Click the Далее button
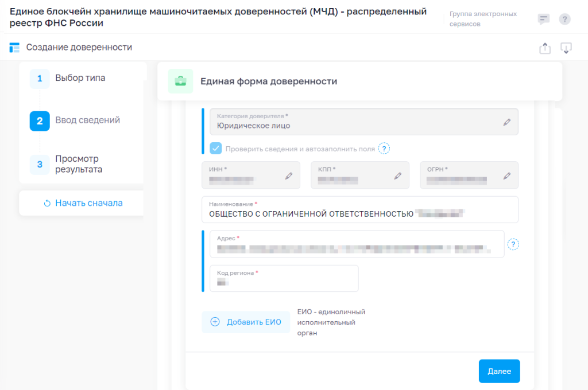This screenshot has height=390, width=588. point(499,371)
